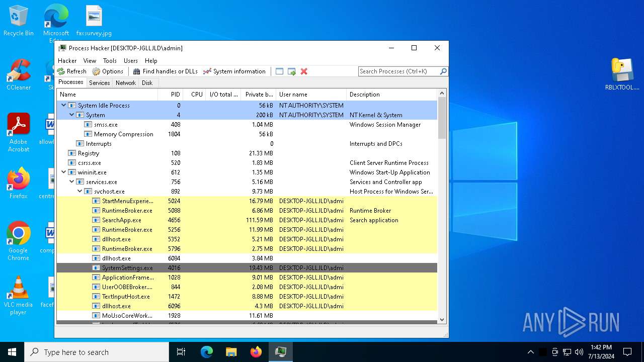The height and width of the screenshot is (362, 644).
Task: Sort by the Private bytes column header
Action: pos(259,95)
